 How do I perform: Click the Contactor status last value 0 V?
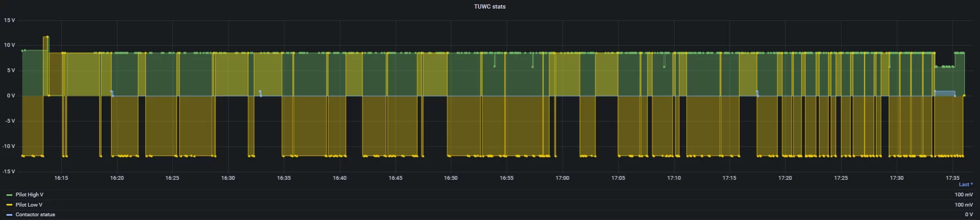click(x=968, y=215)
